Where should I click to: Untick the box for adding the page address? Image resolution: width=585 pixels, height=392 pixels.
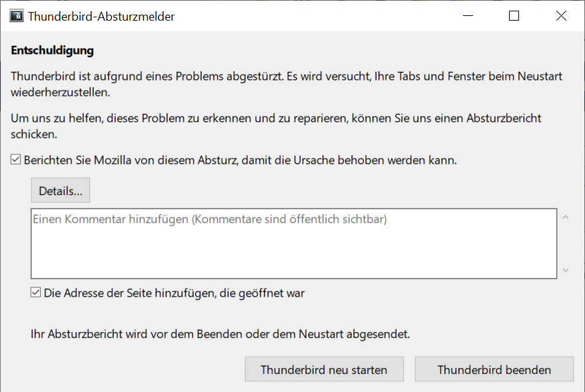click(36, 292)
